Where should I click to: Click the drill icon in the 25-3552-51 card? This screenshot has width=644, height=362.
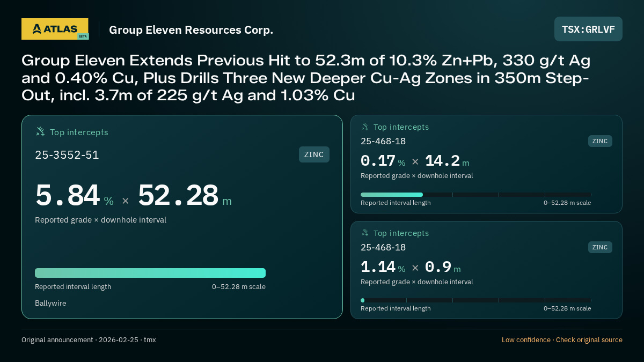40,131
